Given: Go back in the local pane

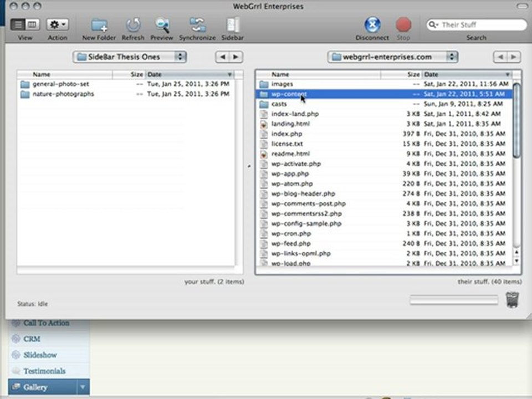Looking at the screenshot, I should click(x=223, y=57).
